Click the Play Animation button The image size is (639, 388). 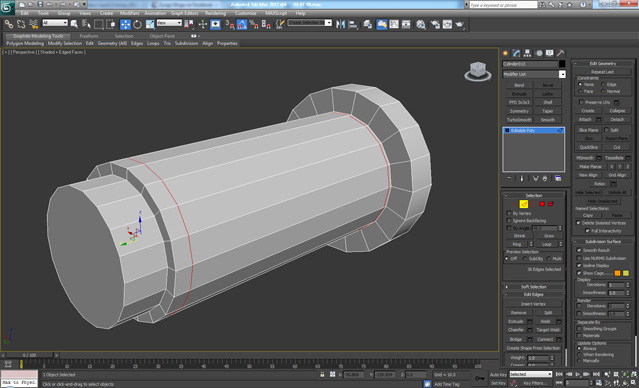578,374
